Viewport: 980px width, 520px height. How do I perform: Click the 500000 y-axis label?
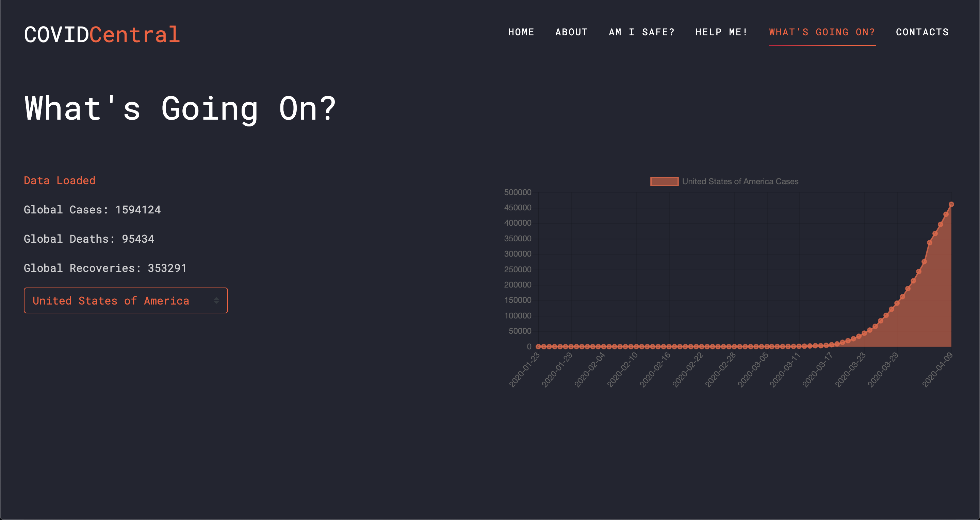[x=517, y=192]
